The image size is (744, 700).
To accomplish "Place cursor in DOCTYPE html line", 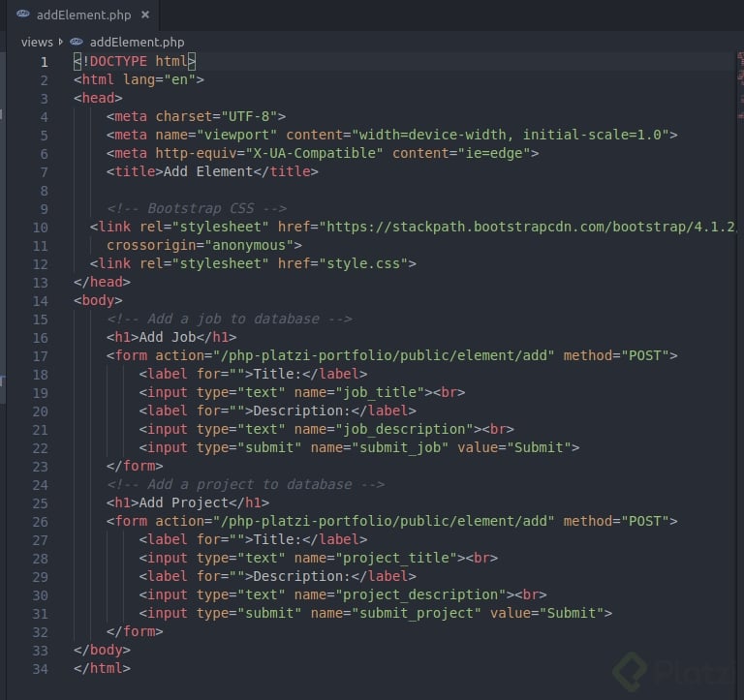I will click(x=135, y=61).
